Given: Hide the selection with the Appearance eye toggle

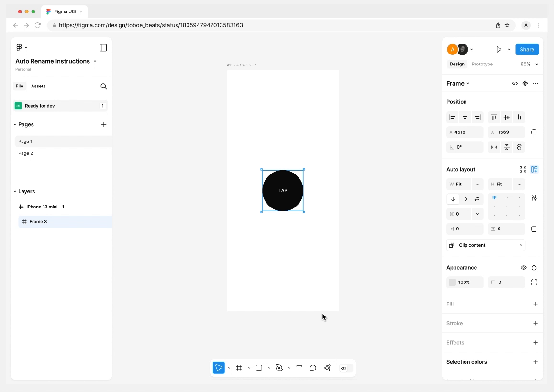Looking at the screenshot, I should click(x=523, y=267).
